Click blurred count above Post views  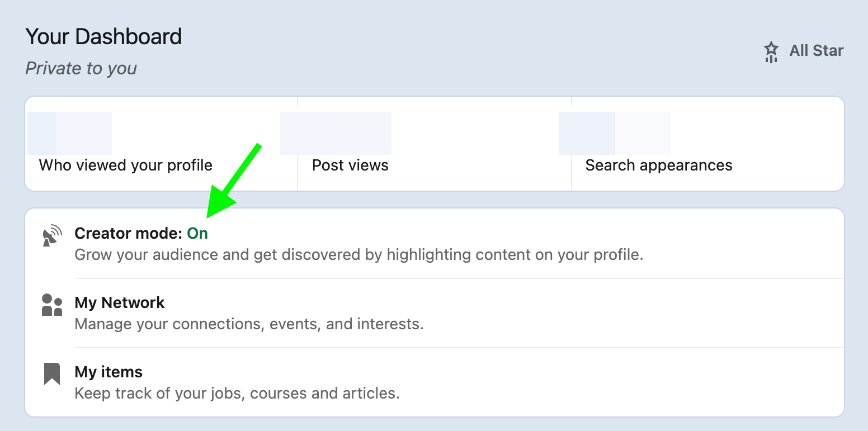point(336,133)
